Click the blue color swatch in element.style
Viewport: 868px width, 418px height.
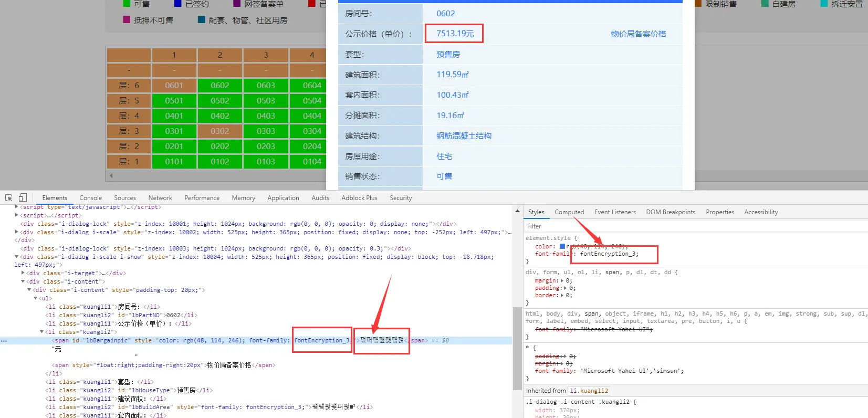pyautogui.click(x=562, y=246)
